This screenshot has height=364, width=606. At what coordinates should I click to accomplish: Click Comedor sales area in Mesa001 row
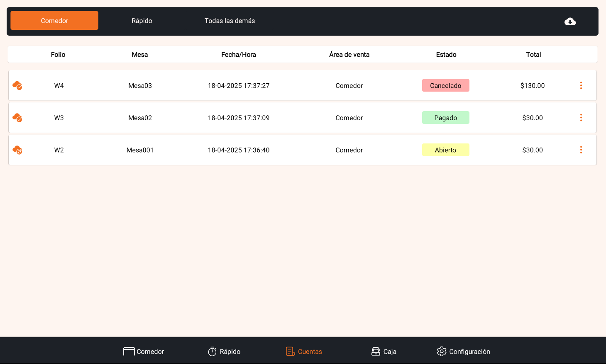(x=349, y=150)
